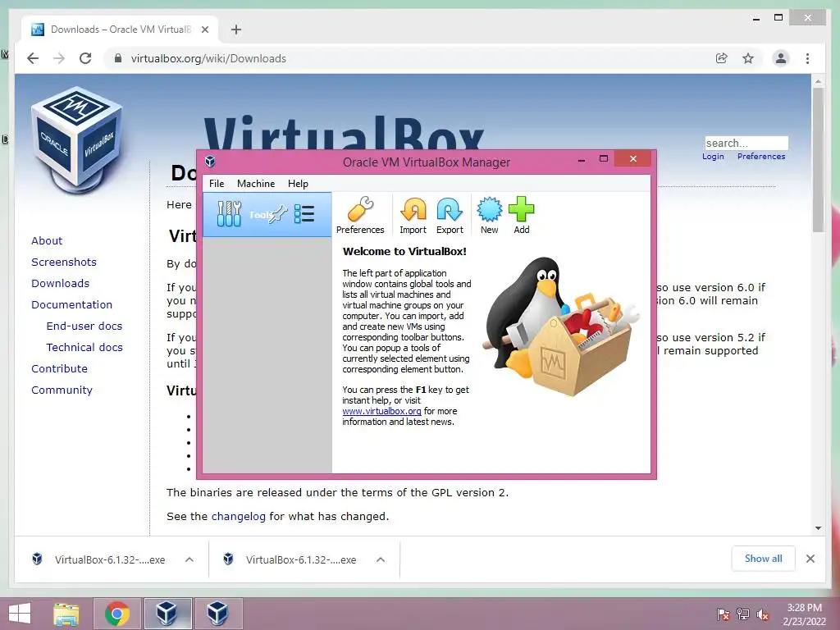Image resolution: width=840 pixels, height=630 pixels.
Task: Minimize the VirtualBox Manager window
Action: [582, 158]
